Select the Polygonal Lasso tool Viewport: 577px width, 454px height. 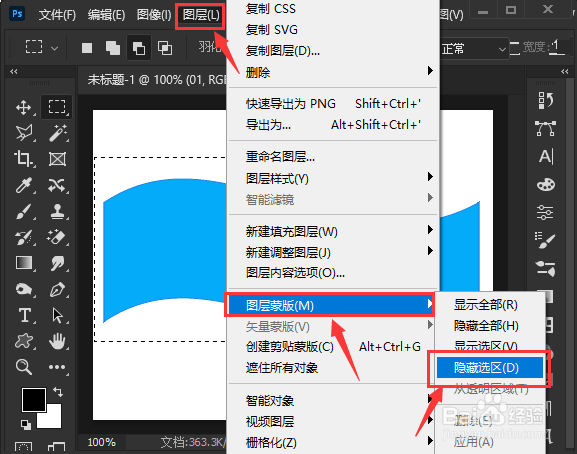click(24, 133)
